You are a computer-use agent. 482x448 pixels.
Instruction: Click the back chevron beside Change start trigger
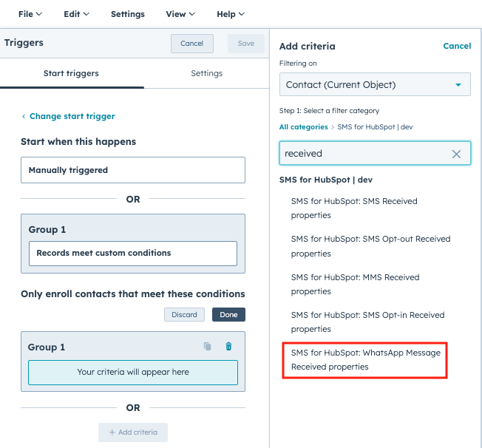(24, 117)
